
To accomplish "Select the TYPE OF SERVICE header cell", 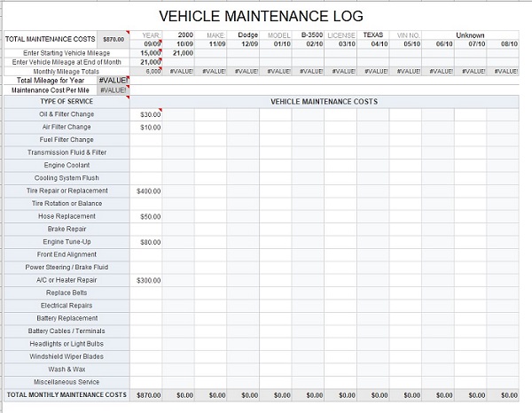I will pos(66,101).
